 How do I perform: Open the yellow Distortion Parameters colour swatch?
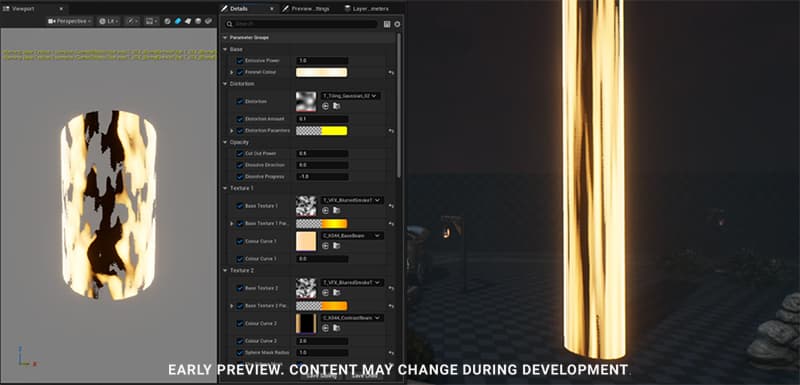(x=321, y=131)
